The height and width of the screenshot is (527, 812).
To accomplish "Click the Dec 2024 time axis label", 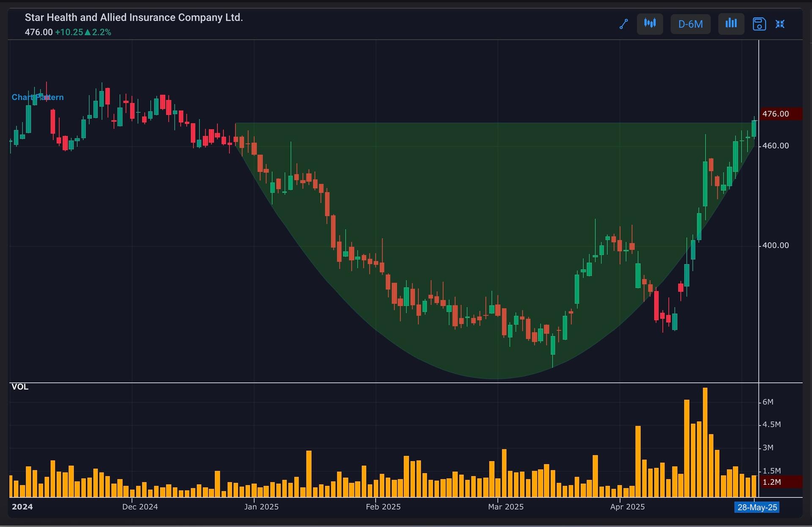I will click(140, 507).
